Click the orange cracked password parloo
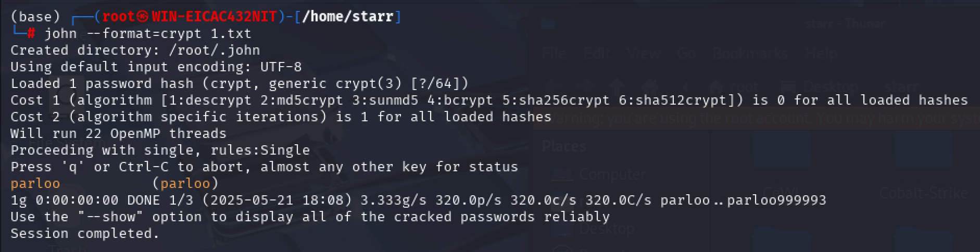Image resolution: width=980 pixels, height=252 pixels. pyautogui.click(x=35, y=184)
